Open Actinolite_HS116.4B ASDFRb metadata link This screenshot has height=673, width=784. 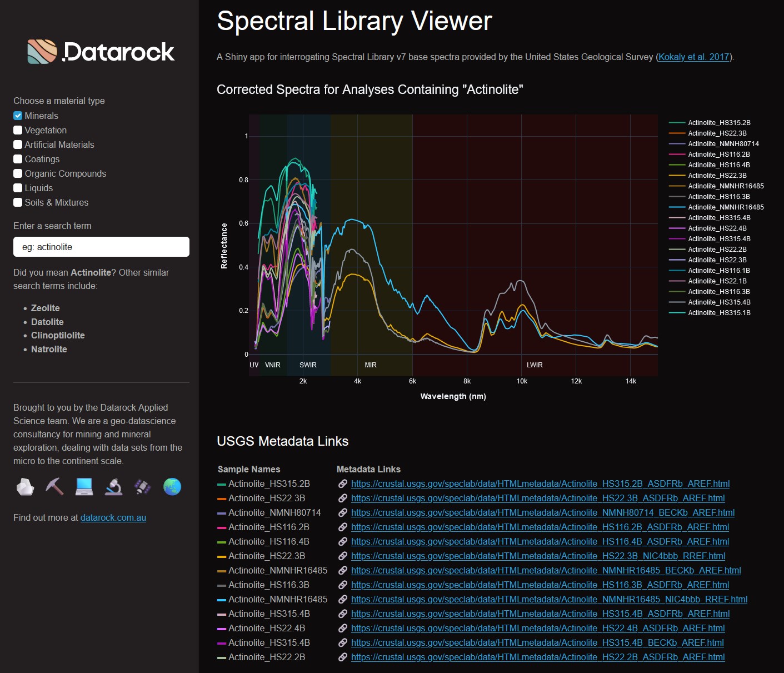tap(540, 542)
